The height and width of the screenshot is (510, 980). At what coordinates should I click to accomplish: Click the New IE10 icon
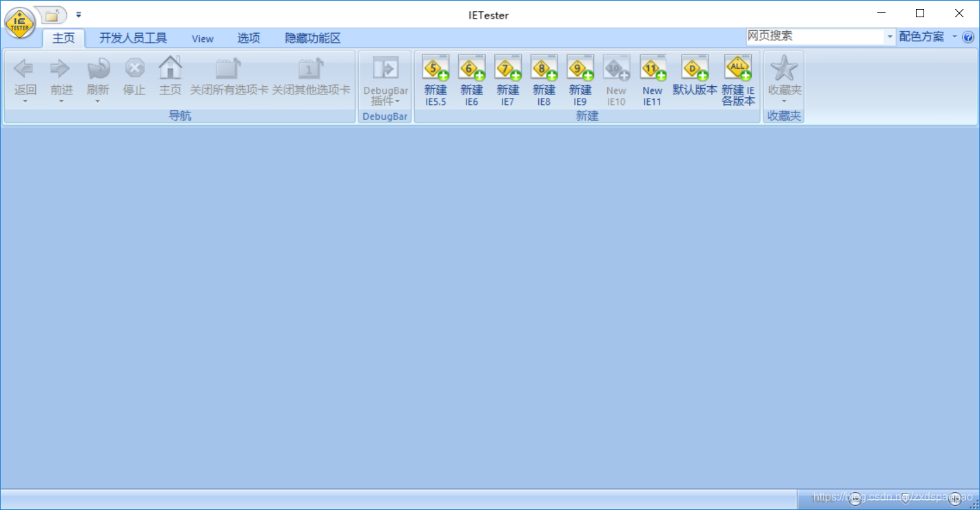pyautogui.click(x=616, y=68)
